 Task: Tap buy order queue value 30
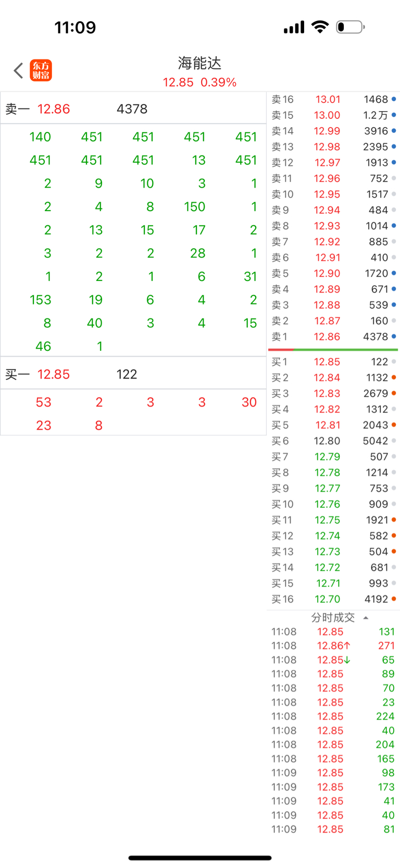(249, 402)
